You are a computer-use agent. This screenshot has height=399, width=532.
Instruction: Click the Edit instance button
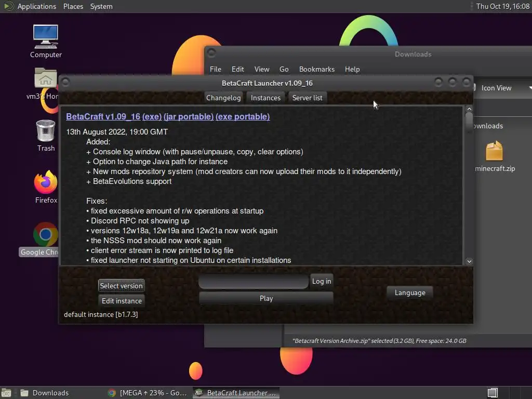pos(122,301)
